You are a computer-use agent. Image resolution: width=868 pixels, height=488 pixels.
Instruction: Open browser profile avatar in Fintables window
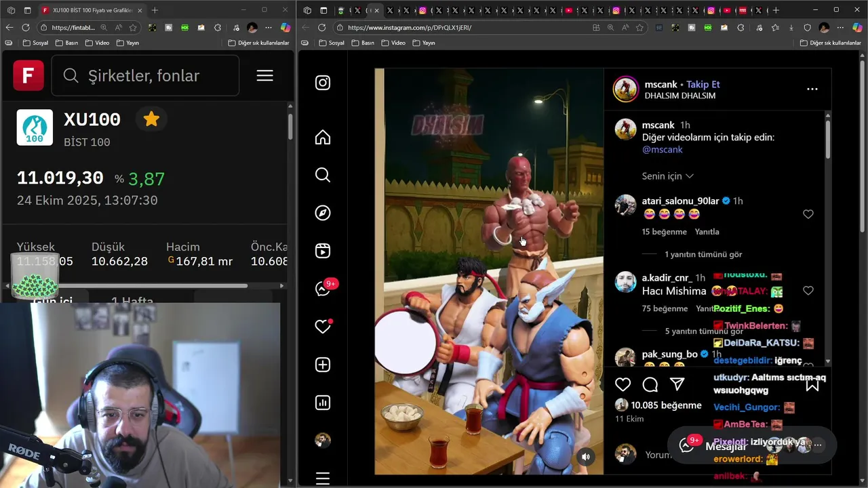coord(252,27)
